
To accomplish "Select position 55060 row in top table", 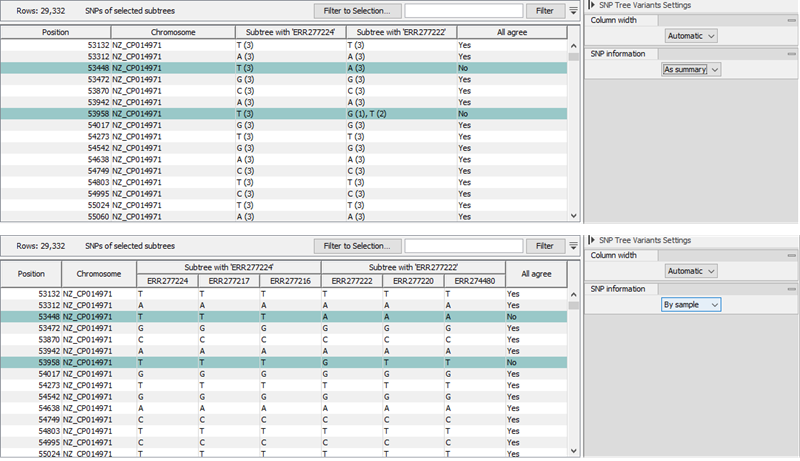I will pos(284,217).
